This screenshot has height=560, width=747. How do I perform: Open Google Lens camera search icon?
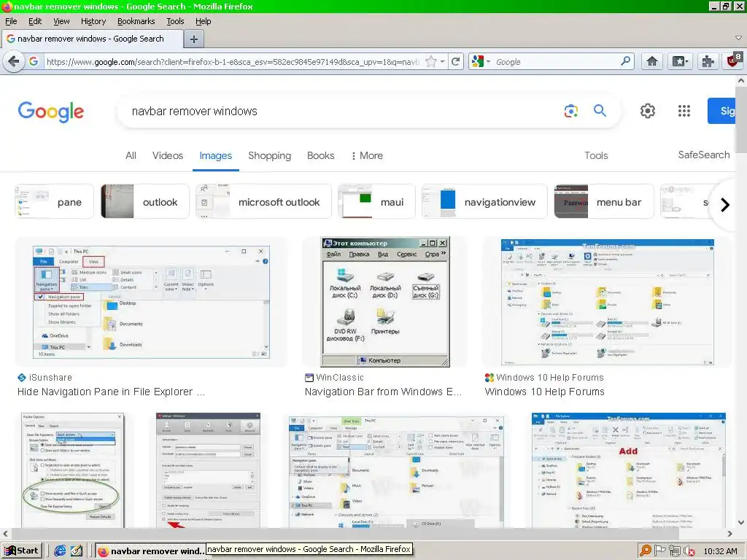coord(570,111)
